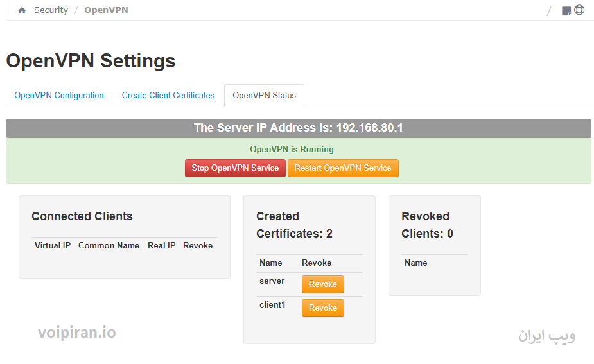Image resolution: width=594 pixels, height=364 pixels.
Task: Click Security breadcrumb link
Action: click(x=51, y=10)
